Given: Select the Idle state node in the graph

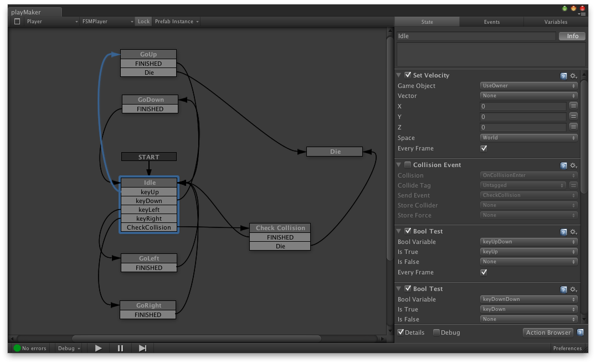Looking at the screenshot, I should [149, 183].
